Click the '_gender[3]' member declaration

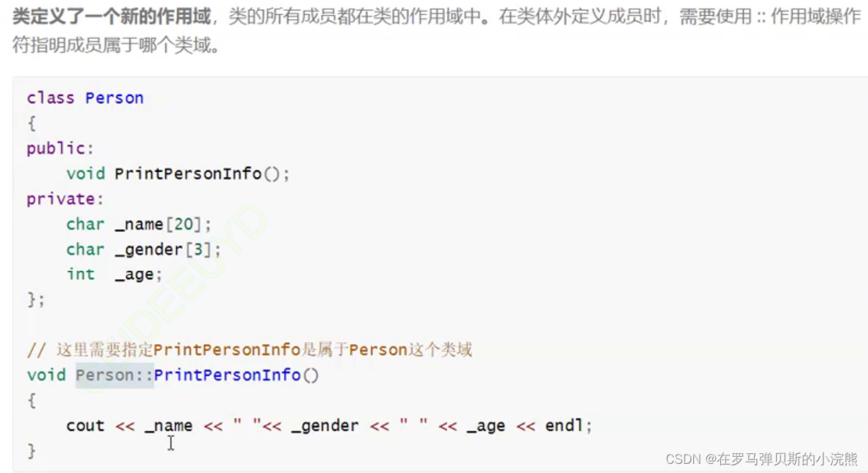coord(168,250)
